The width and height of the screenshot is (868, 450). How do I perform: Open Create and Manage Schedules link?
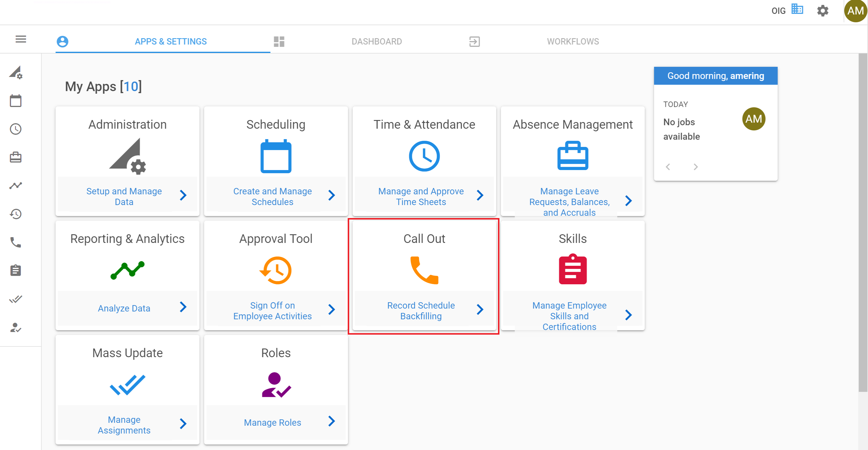tap(272, 196)
